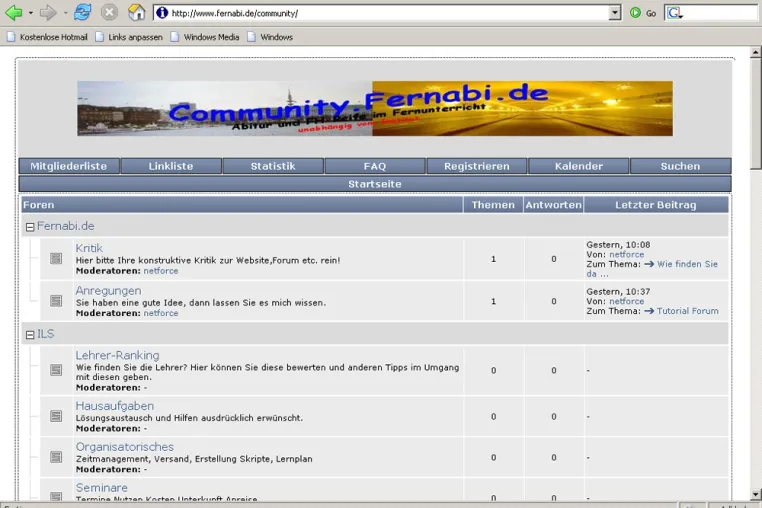Open the Suchen menu item
This screenshot has width=762, height=508.
(680, 166)
